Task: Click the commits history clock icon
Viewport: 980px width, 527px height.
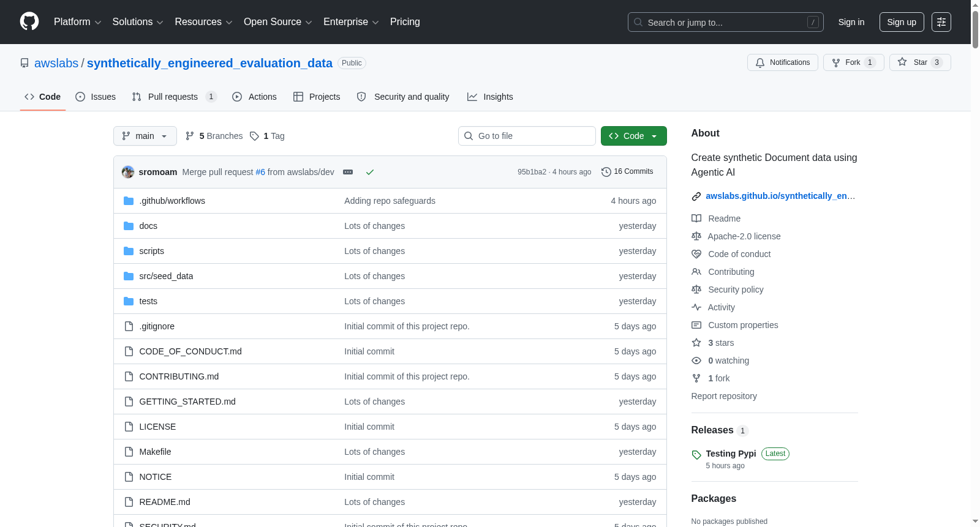Action: 606,172
